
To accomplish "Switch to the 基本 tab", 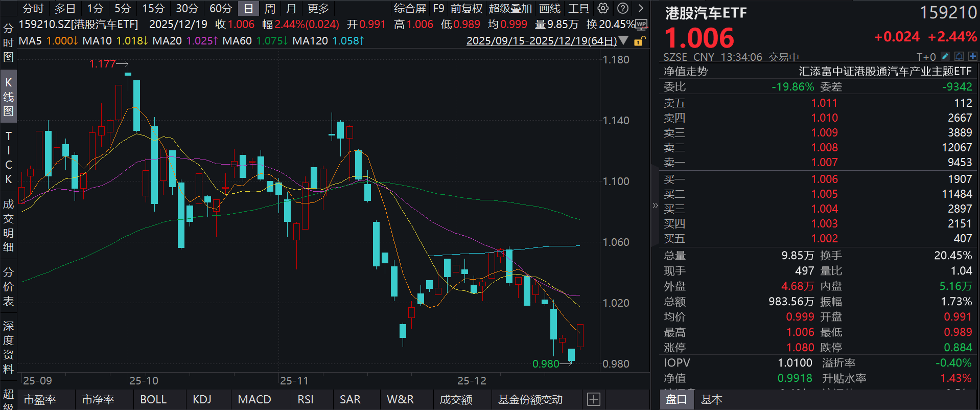I will (711, 399).
